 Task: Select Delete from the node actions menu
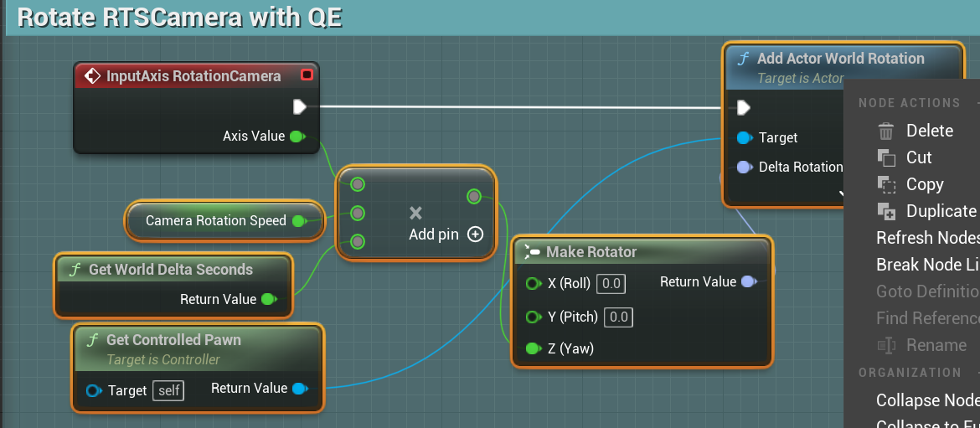tap(930, 131)
